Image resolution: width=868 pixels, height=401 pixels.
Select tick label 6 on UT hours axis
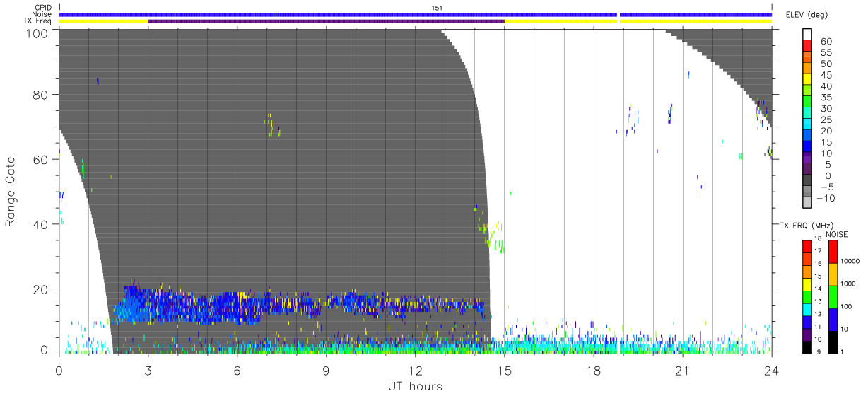237,369
